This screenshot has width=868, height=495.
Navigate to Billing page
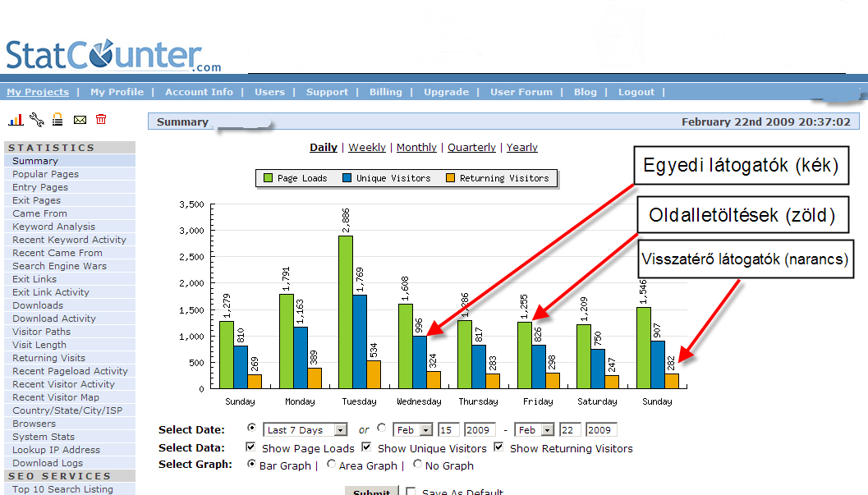tap(386, 92)
